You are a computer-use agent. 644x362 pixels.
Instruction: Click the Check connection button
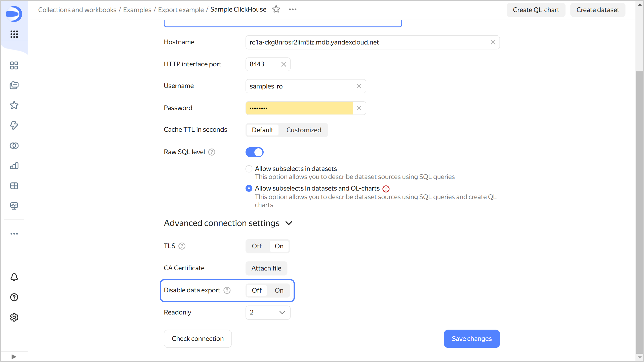pyautogui.click(x=197, y=339)
